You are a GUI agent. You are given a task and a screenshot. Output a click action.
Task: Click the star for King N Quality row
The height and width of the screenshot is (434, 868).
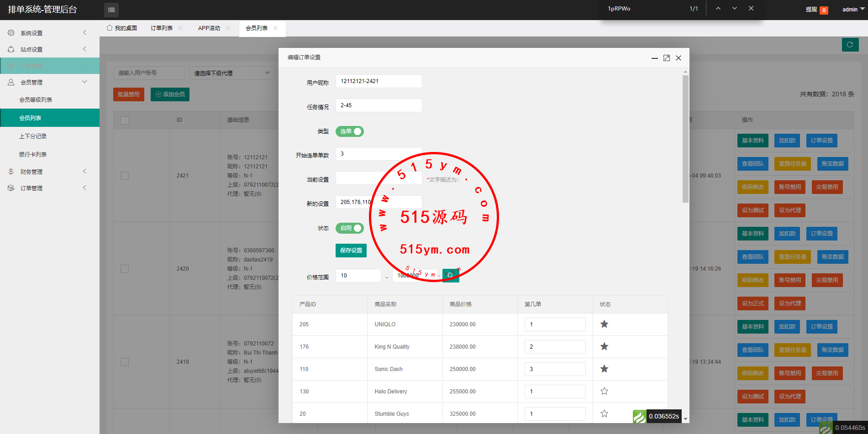coord(604,346)
